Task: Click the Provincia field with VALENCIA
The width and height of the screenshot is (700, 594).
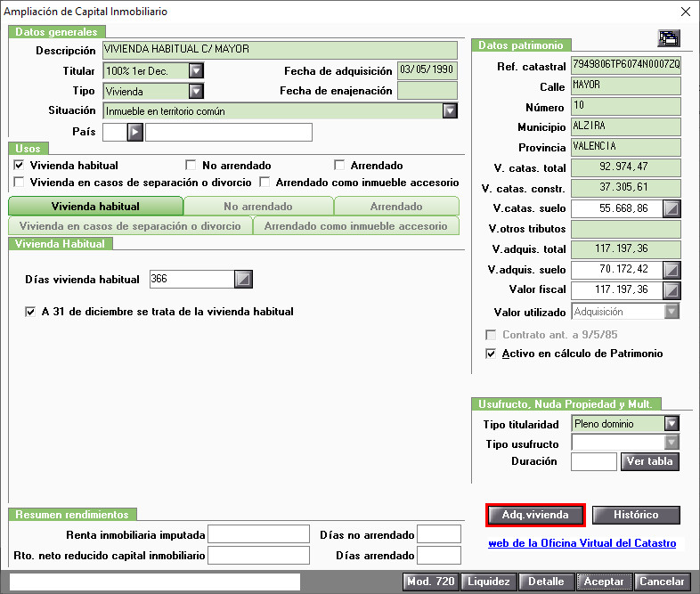Action: (626, 147)
